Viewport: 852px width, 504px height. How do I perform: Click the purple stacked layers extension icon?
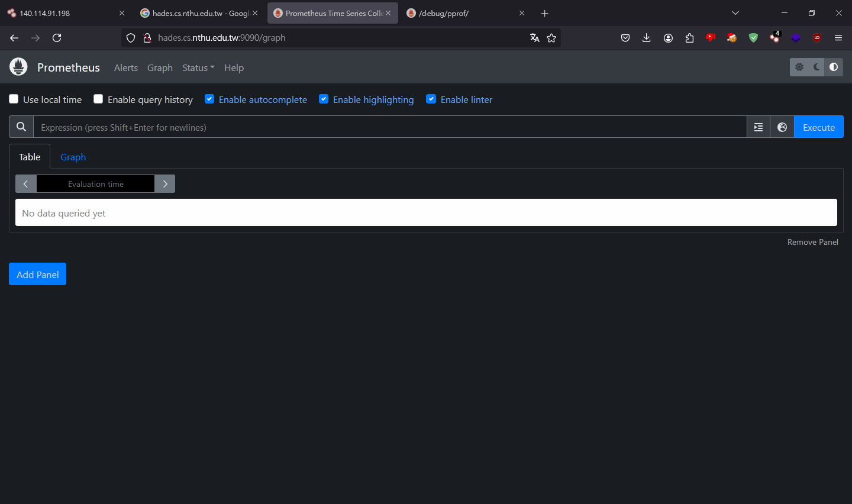(x=796, y=38)
